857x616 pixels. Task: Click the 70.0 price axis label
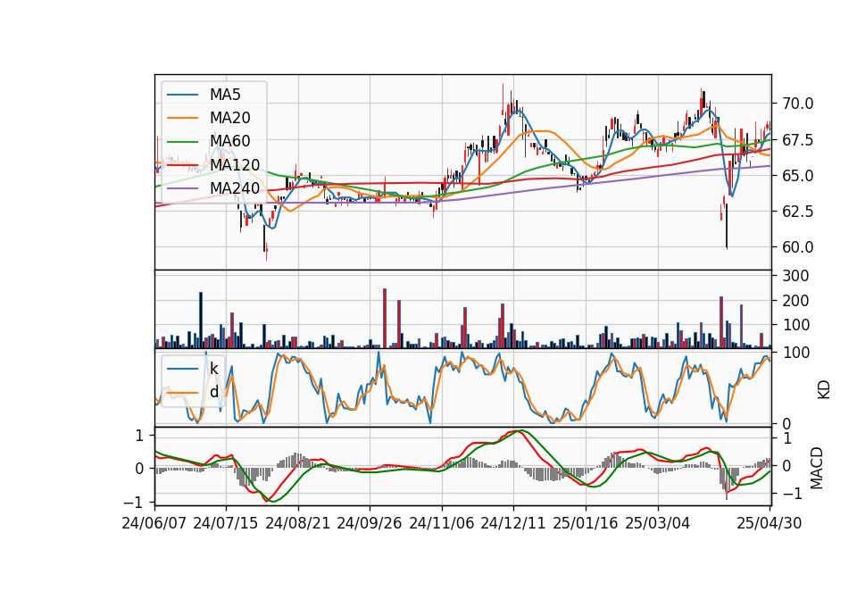pos(798,104)
